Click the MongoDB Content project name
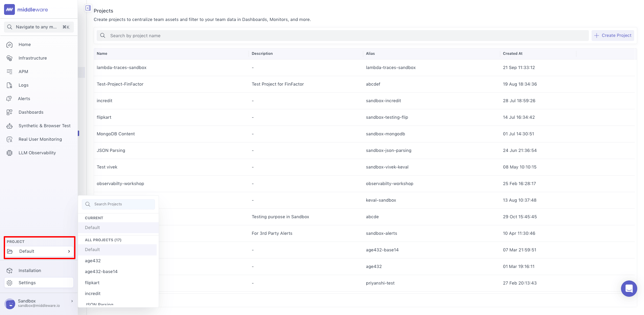Image resolution: width=644 pixels, height=315 pixels. click(116, 134)
